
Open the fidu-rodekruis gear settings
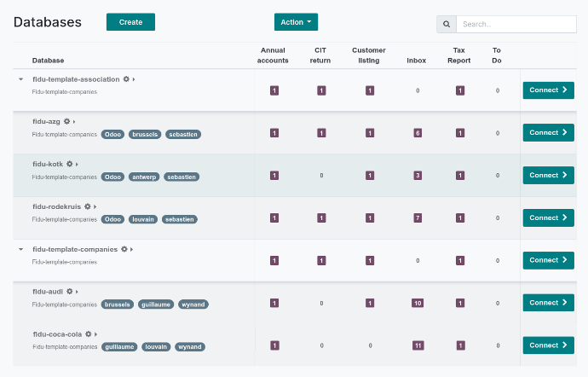[x=87, y=206]
